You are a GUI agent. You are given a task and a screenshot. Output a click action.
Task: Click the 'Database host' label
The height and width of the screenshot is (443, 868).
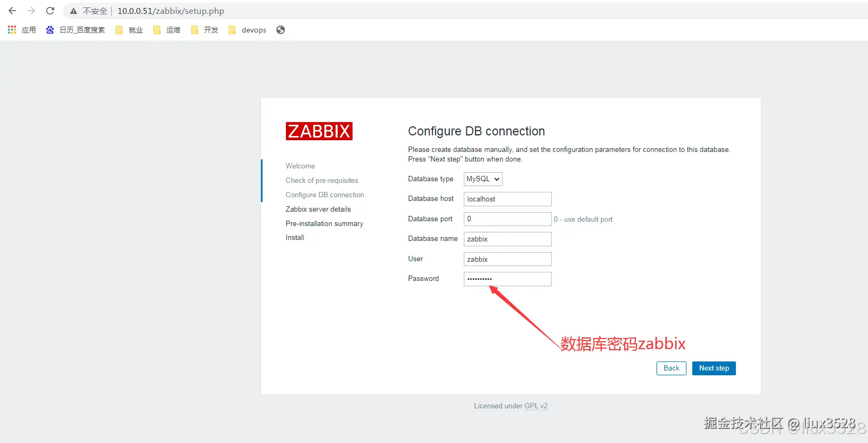[431, 199]
